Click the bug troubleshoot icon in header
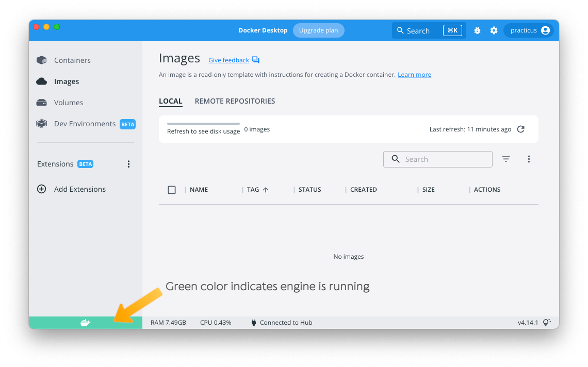Screen dimensions: 588x367 click(477, 30)
